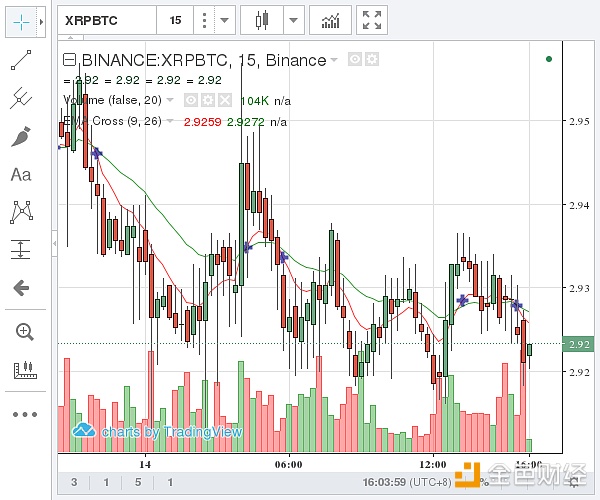Screen dimensions: 600x500
Task: Click the green market status dot
Action: point(549,59)
